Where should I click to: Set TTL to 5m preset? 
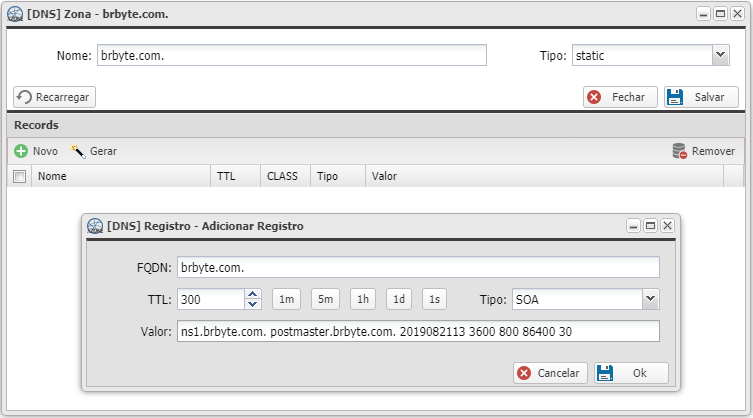325,299
